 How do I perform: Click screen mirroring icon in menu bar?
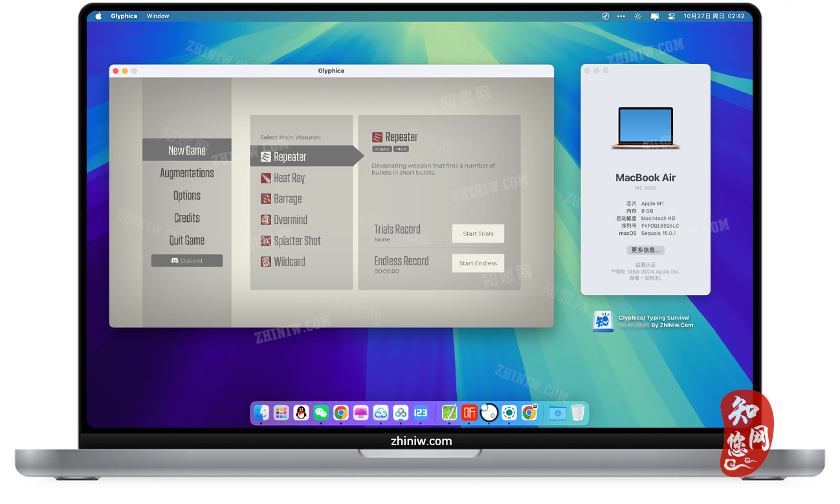655,16
